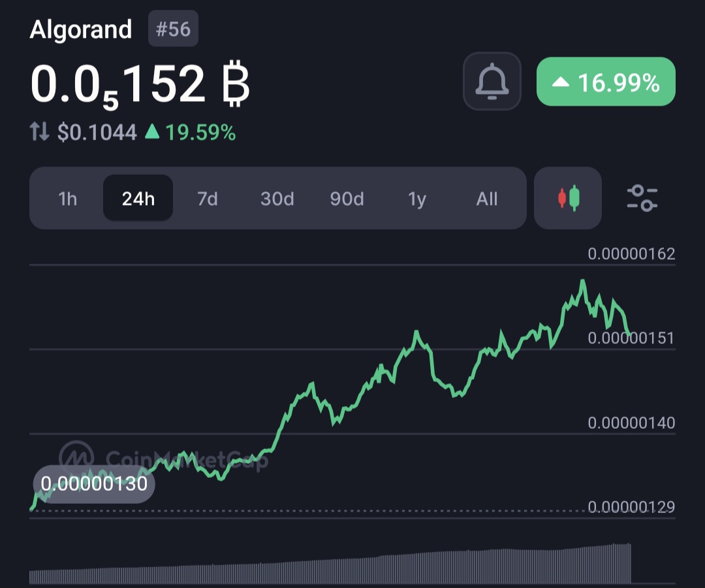Tap the Algorand coin title
This screenshot has height=588, width=705.
click(x=81, y=29)
